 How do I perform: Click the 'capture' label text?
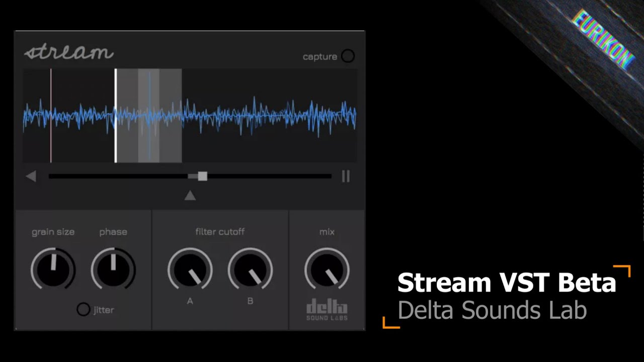(320, 57)
